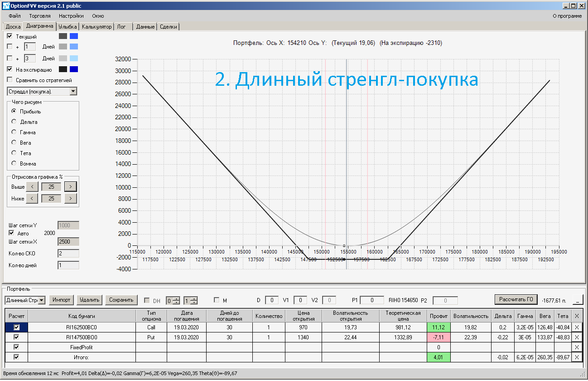The image size is (588, 381).
Task: Switch to the Калькулятор tab
Action: [96, 27]
